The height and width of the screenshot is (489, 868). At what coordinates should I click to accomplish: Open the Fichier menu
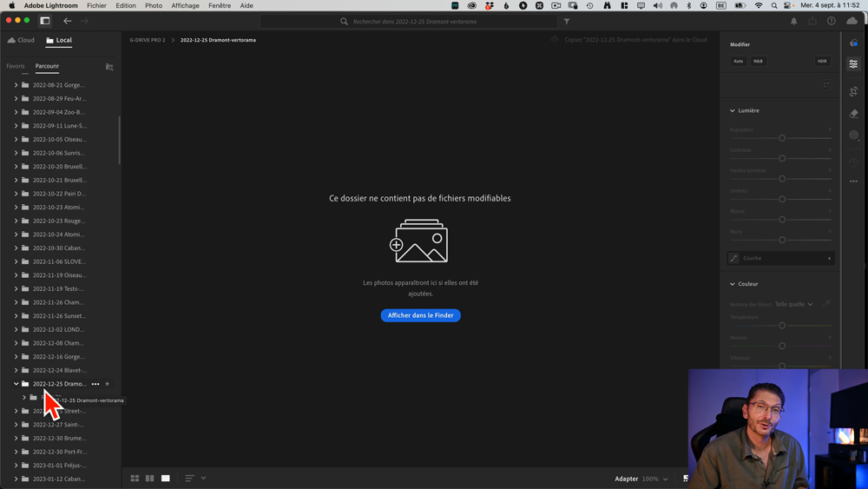click(96, 6)
